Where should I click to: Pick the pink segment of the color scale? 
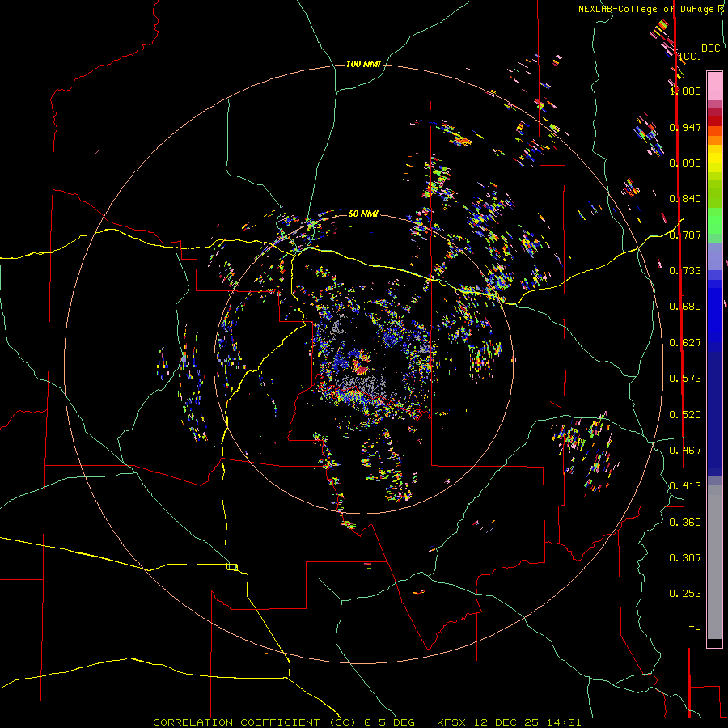[x=714, y=86]
